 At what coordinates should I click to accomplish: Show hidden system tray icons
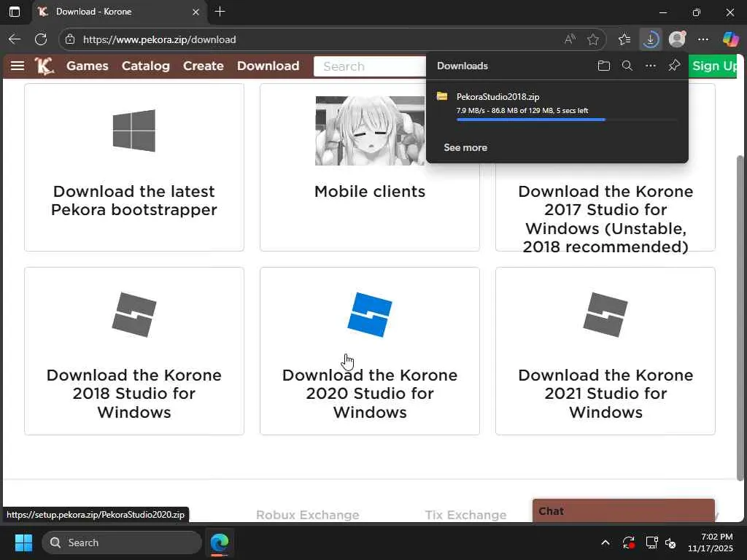tap(605, 542)
